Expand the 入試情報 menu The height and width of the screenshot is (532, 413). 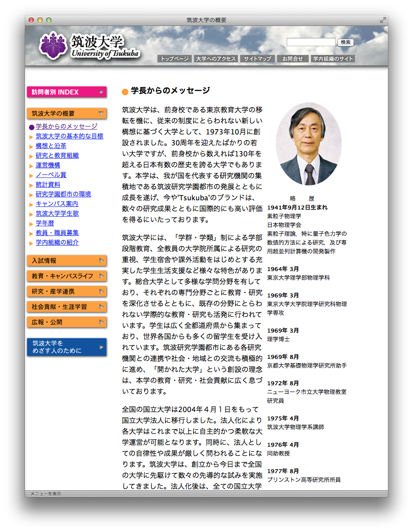[x=67, y=261]
